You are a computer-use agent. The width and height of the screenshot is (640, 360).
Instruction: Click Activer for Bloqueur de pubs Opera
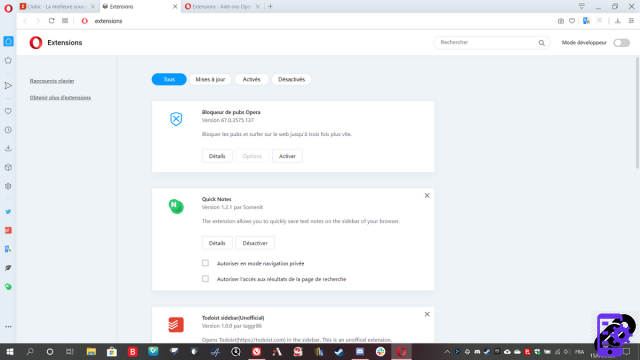pos(287,156)
